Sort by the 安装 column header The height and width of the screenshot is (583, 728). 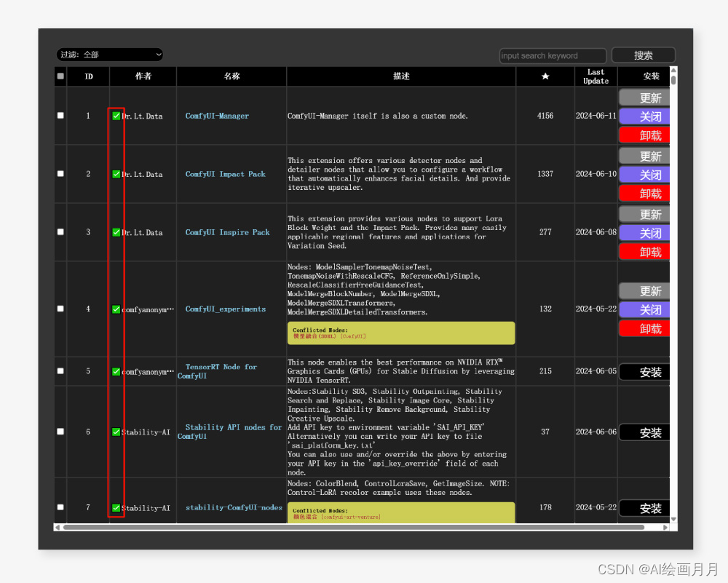click(644, 76)
